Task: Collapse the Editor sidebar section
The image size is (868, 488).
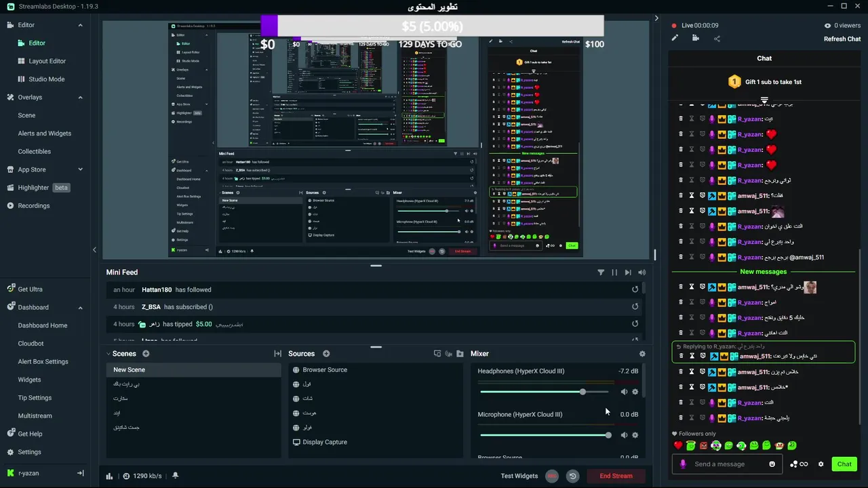Action: (x=80, y=25)
